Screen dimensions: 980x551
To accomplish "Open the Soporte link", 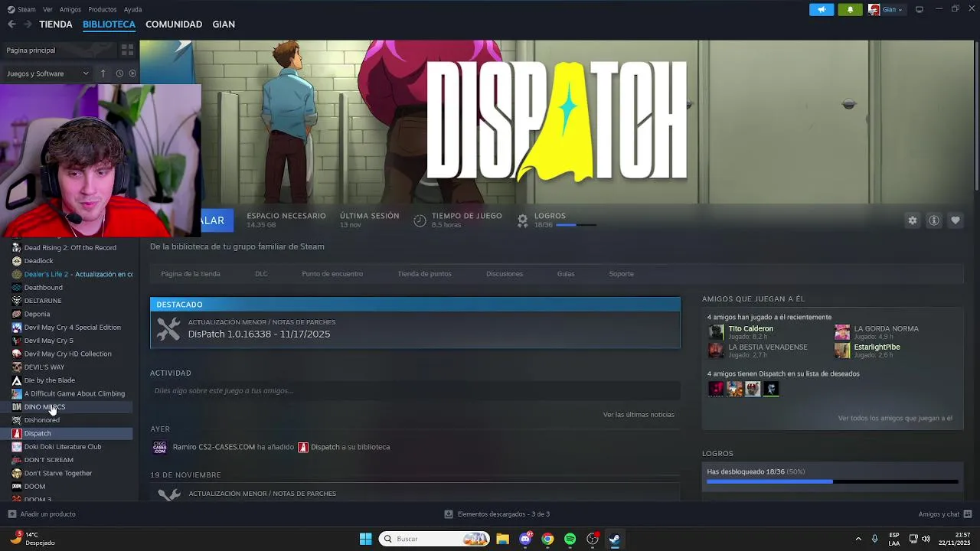I will click(x=621, y=274).
